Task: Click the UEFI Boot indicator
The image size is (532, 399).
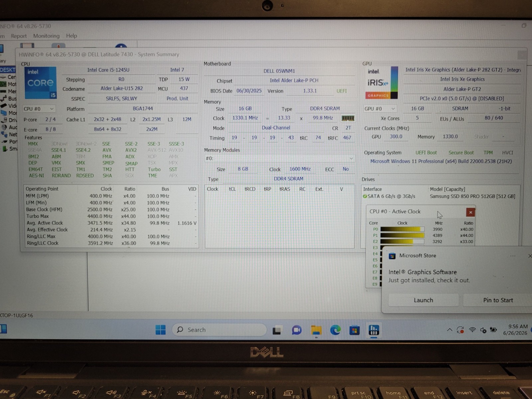Action: [426, 153]
